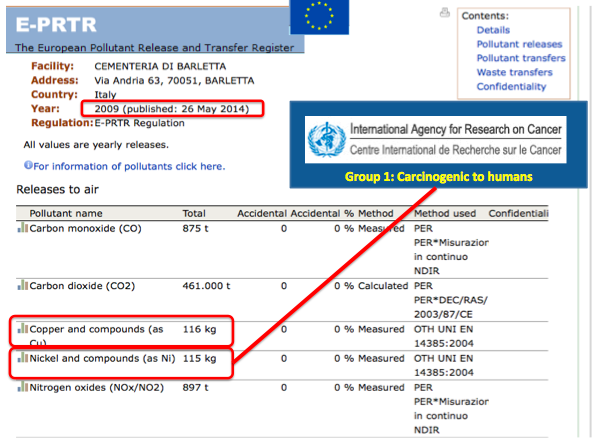Screen dimensions: 595x441
Task: Click the printer icon near Contents
Action: (x=445, y=13)
